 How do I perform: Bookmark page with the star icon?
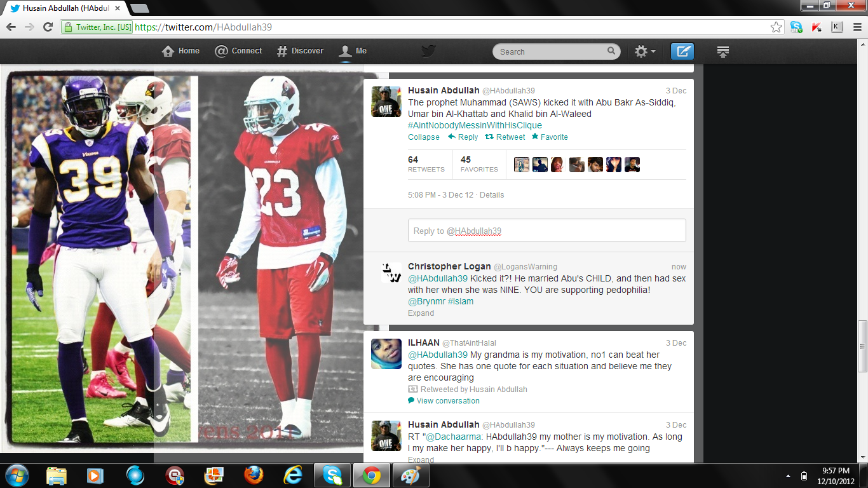[776, 27]
